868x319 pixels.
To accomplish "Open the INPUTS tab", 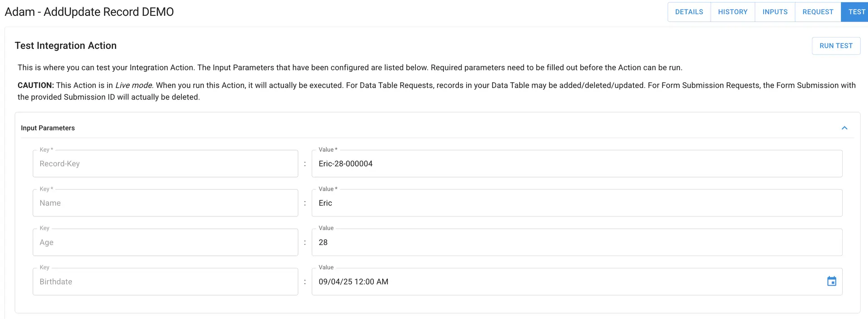I will (774, 12).
